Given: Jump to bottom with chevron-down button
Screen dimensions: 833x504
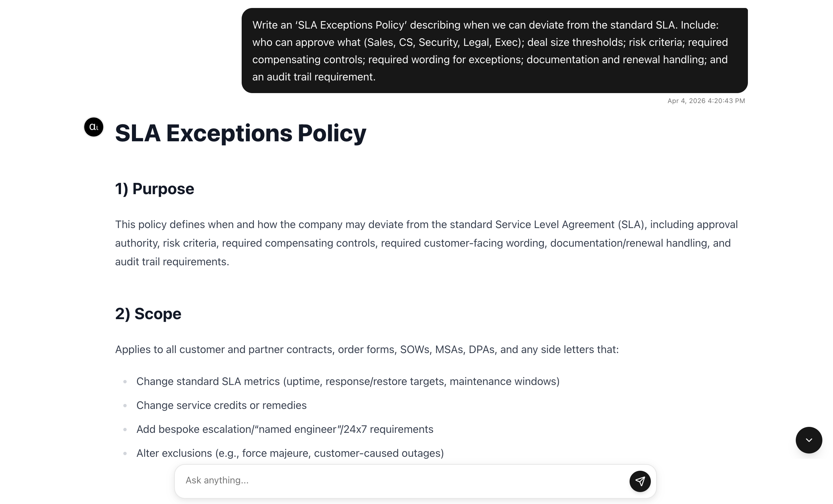Looking at the screenshot, I should pos(808,440).
